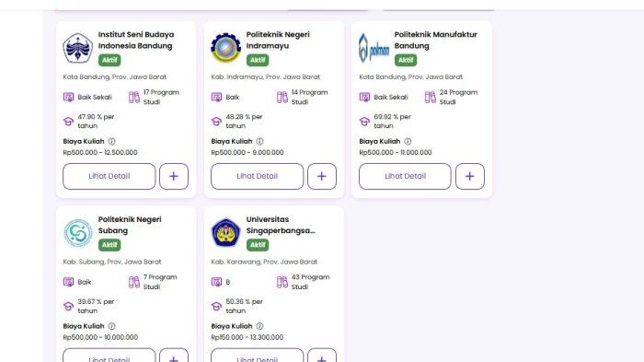Click the Politeknik Negeri Indramayu gear logo
Image resolution: width=644 pixels, height=362 pixels.
[x=226, y=48]
